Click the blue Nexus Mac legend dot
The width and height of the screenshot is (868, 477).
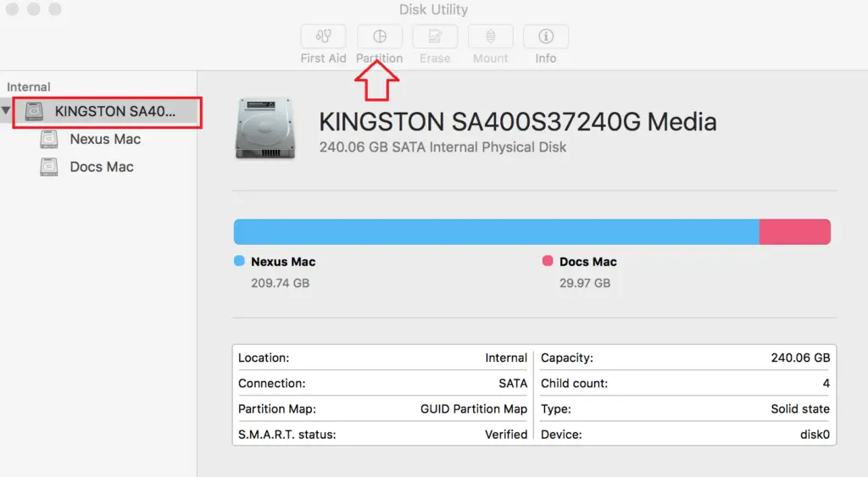(x=239, y=261)
